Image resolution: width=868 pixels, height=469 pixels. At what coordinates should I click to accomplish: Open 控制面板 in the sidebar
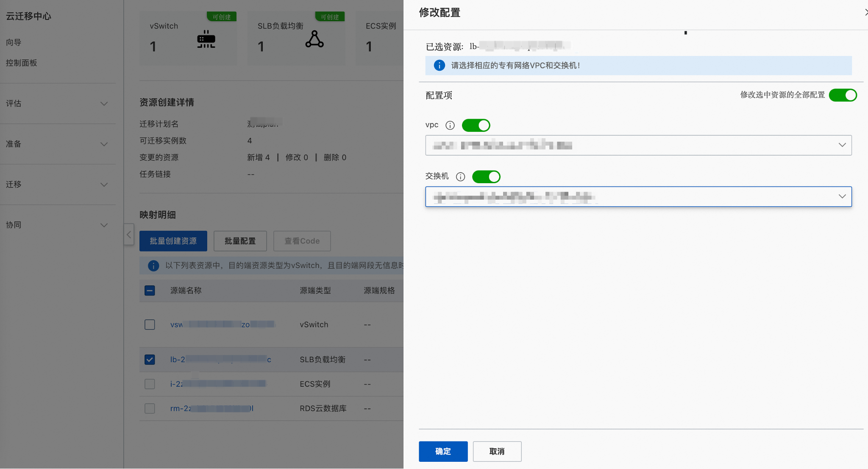point(21,63)
